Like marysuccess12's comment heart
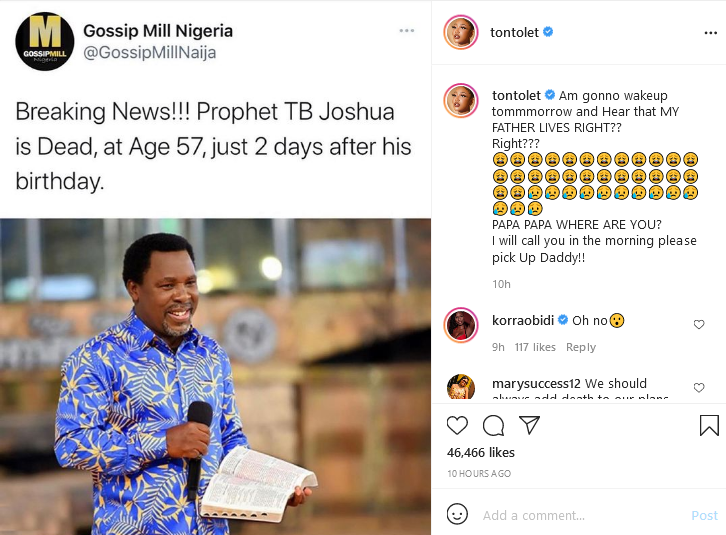726x535 pixels. point(699,387)
